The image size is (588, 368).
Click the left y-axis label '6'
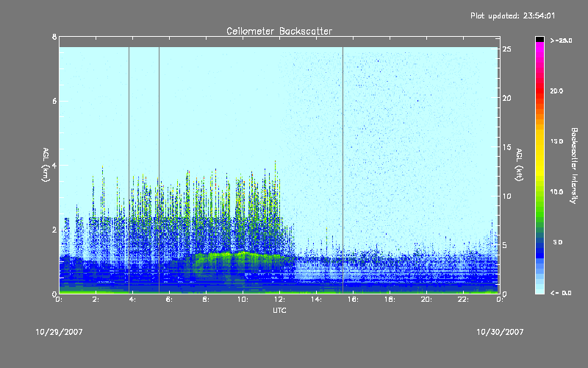point(54,101)
